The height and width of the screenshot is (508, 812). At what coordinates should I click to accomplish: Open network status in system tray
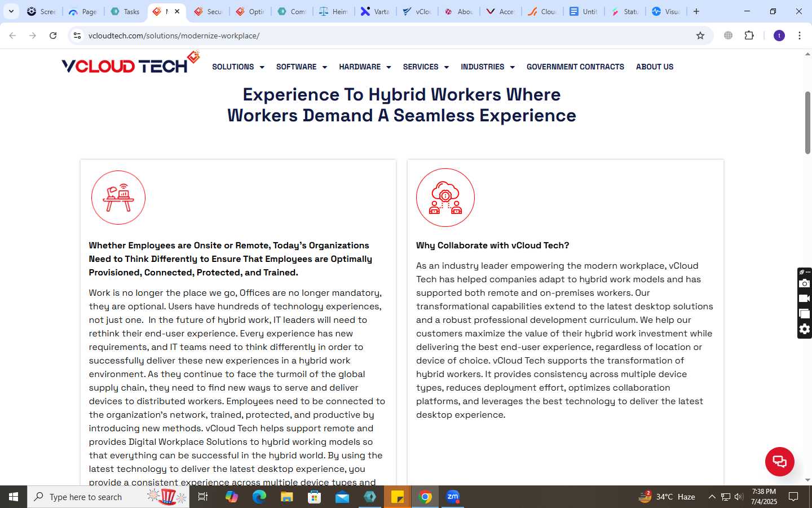coord(726,497)
